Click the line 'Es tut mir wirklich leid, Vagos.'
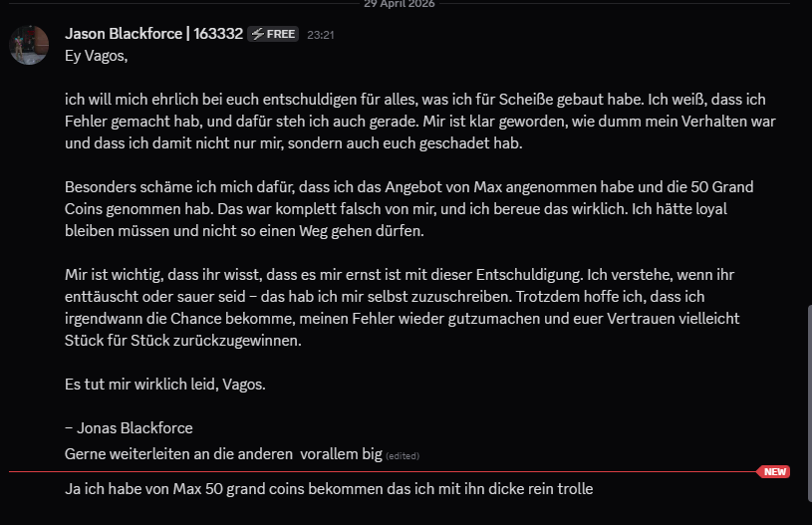812x525 pixels. [x=165, y=385]
